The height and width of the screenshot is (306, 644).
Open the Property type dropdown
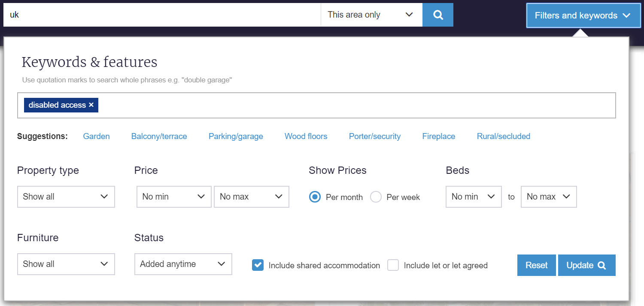pos(66,197)
